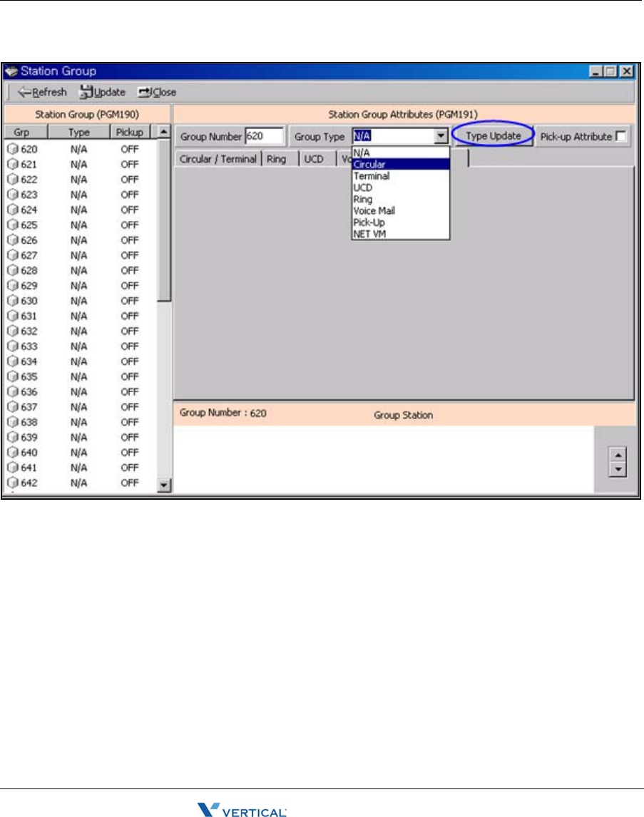Click the Group Number input field
Screen dimensions: 644x817
tap(264, 136)
